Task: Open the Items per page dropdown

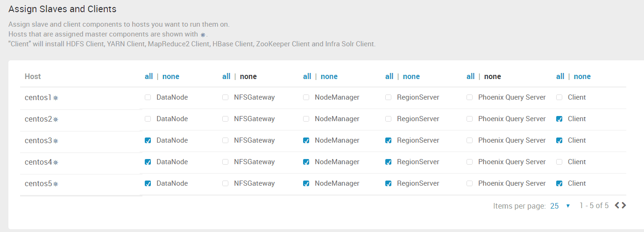Action: point(560,206)
